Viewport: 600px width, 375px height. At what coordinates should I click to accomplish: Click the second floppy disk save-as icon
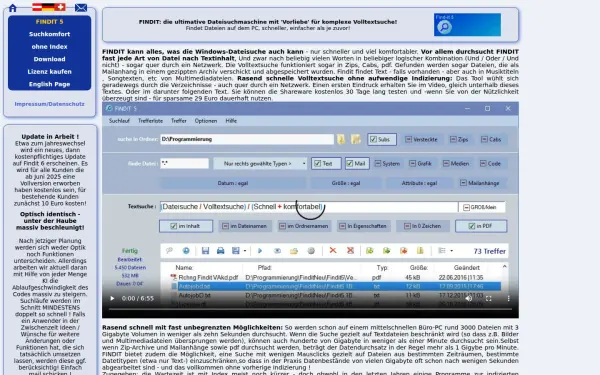pos(235,251)
